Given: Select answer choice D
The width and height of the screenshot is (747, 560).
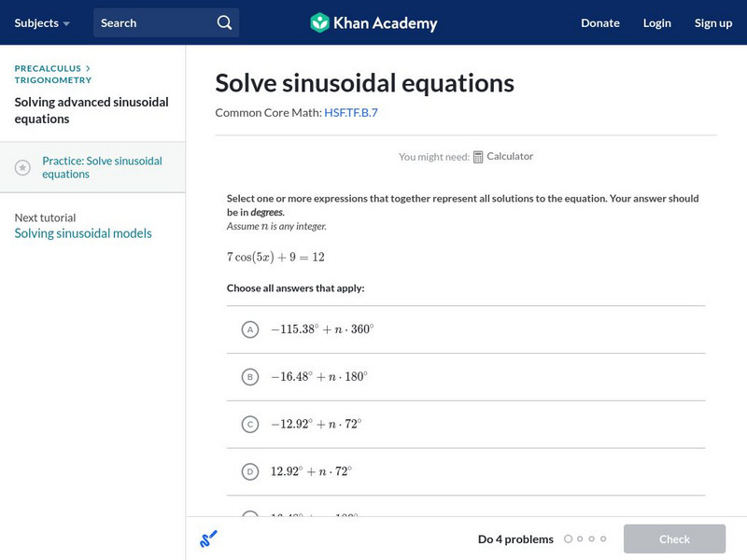Looking at the screenshot, I should 249,472.
